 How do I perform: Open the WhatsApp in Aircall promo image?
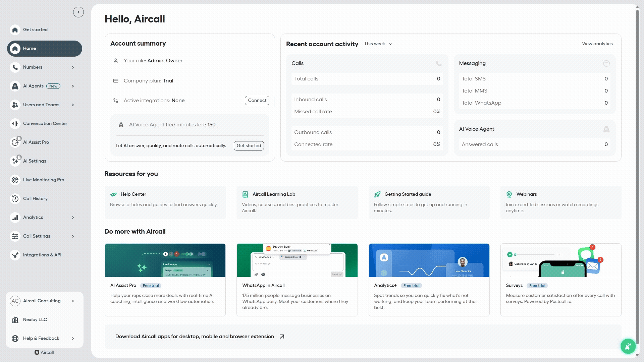297,260
